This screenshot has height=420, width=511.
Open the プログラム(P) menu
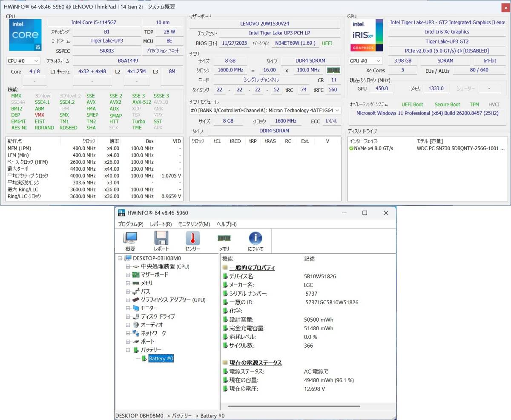coord(131,224)
